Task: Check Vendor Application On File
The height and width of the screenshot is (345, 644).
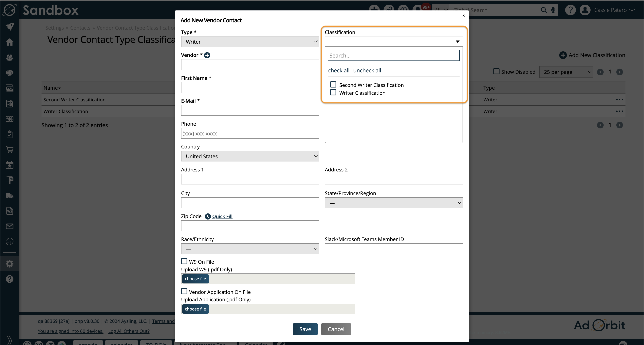Action: (184, 291)
